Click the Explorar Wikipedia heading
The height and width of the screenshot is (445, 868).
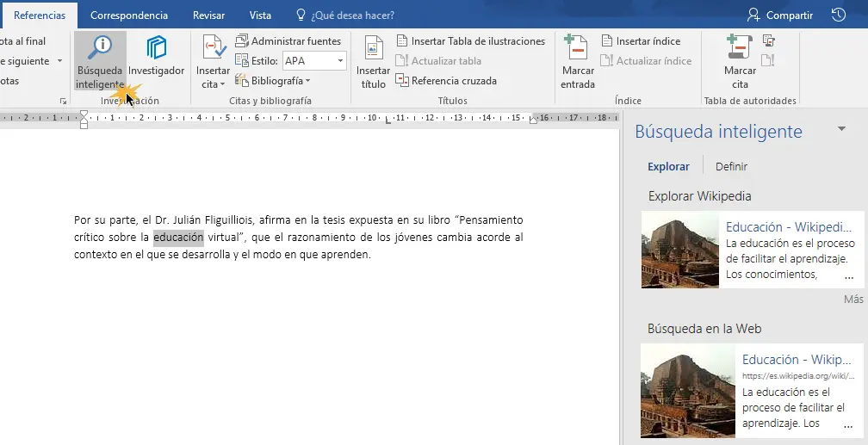pos(700,196)
